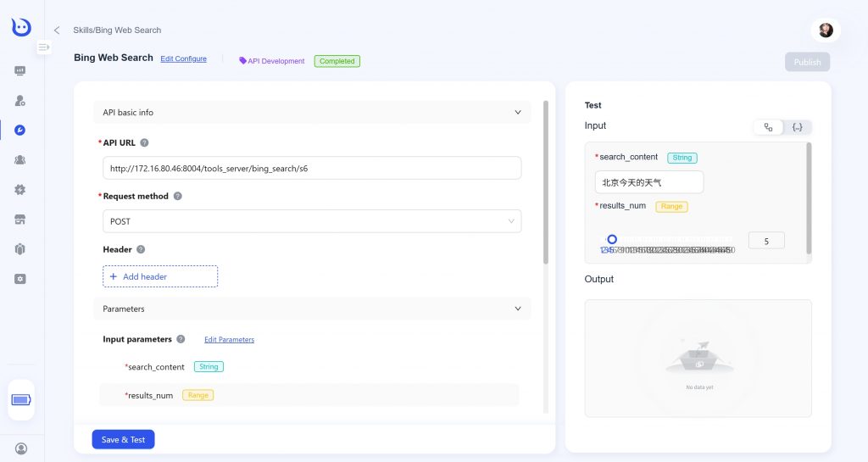Switch test input to form view
The height and width of the screenshot is (462, 868).
(769, 127)
